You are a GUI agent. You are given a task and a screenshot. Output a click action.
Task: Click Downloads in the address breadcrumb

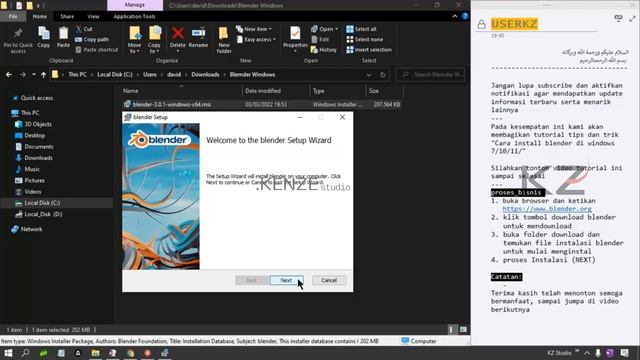coord(205,75)
